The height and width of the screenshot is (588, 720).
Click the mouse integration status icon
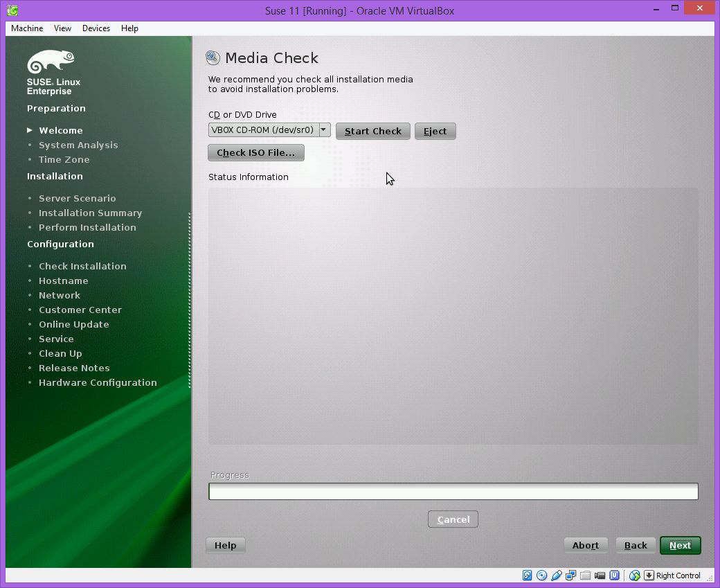(635, 575)
